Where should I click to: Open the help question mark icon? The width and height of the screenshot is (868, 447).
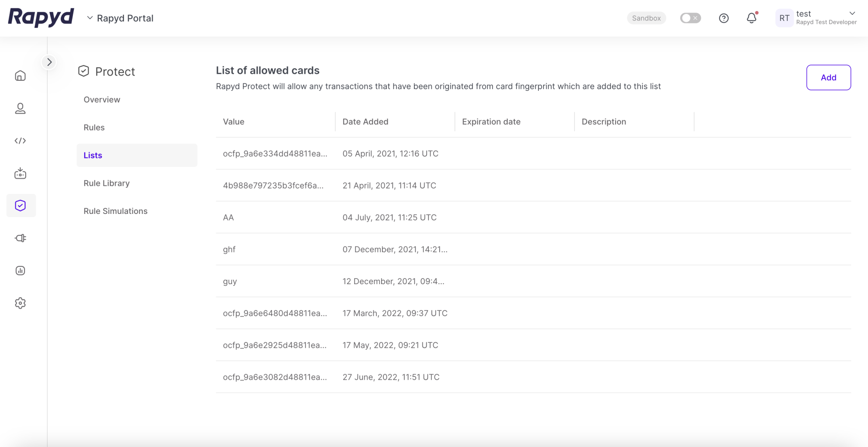(723, 18)
